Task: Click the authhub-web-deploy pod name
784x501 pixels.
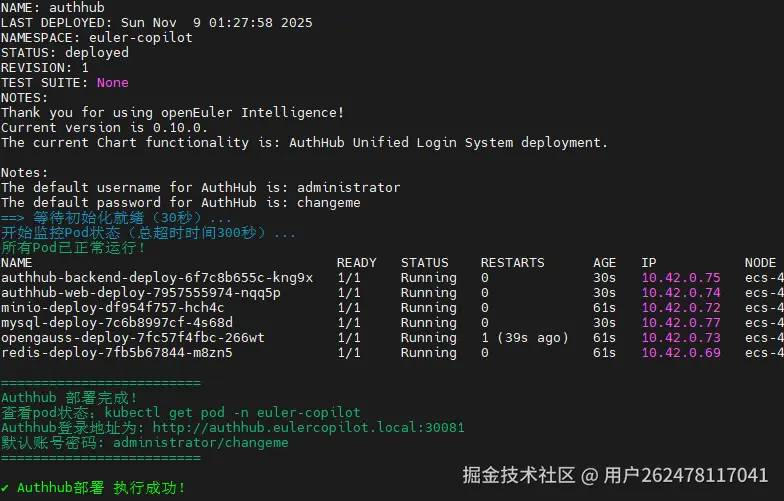Action: [x=141, y=293]
